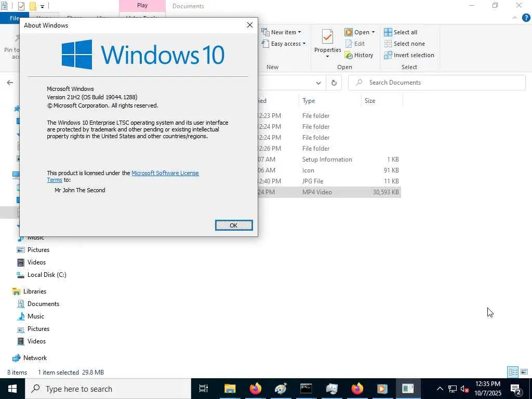Click Select all in Explorer ribbon
Image resolution: width=532 pixels, height=399 pixels.
point(401,32)
